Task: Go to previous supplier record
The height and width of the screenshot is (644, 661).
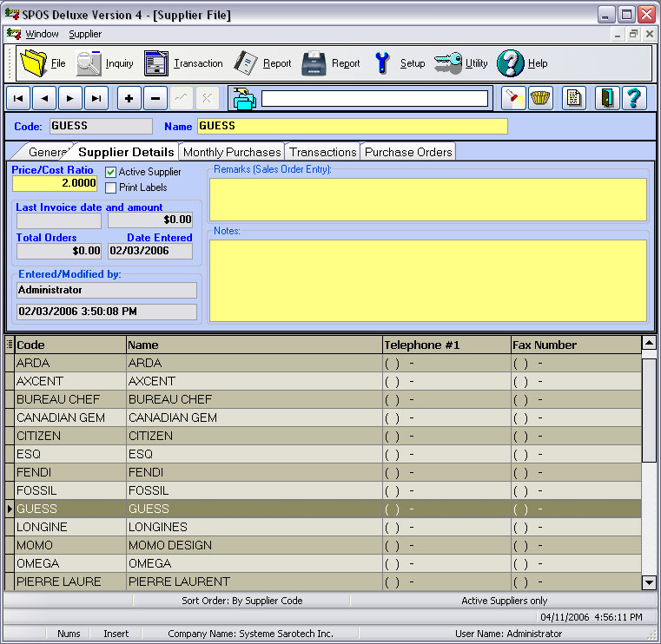Action: (x=44, y=99)
